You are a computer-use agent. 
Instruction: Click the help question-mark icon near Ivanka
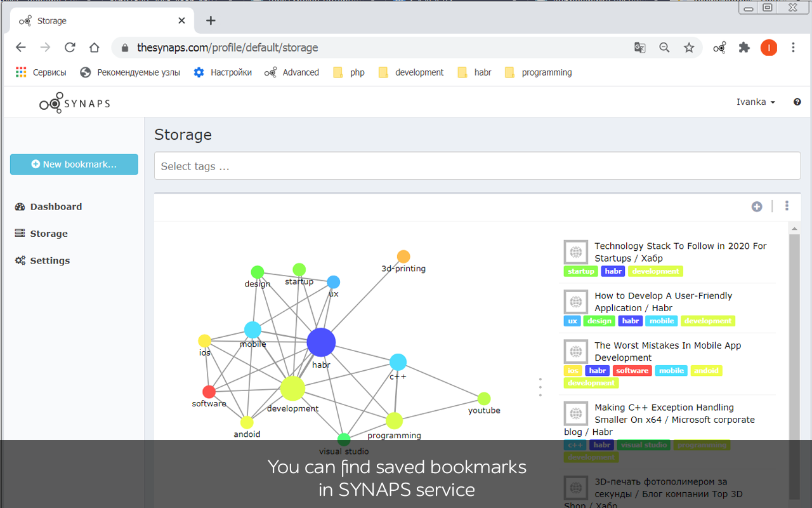(x=797, y=102)
